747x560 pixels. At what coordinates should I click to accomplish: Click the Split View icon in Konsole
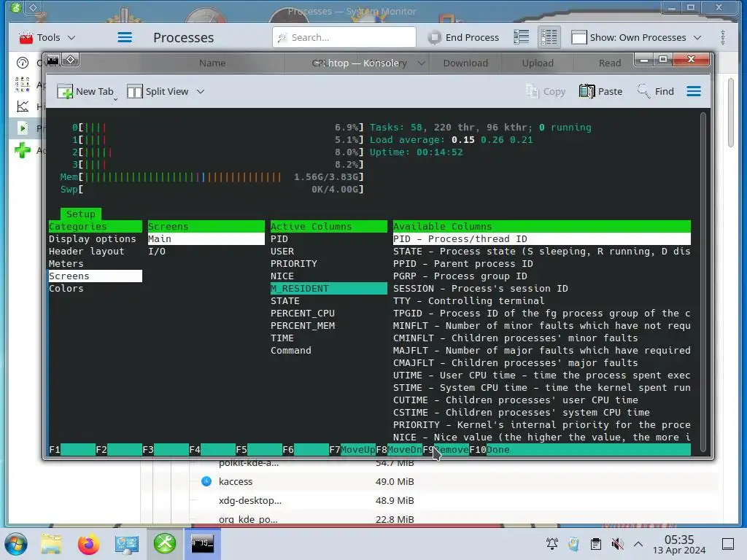click(135, 91)
